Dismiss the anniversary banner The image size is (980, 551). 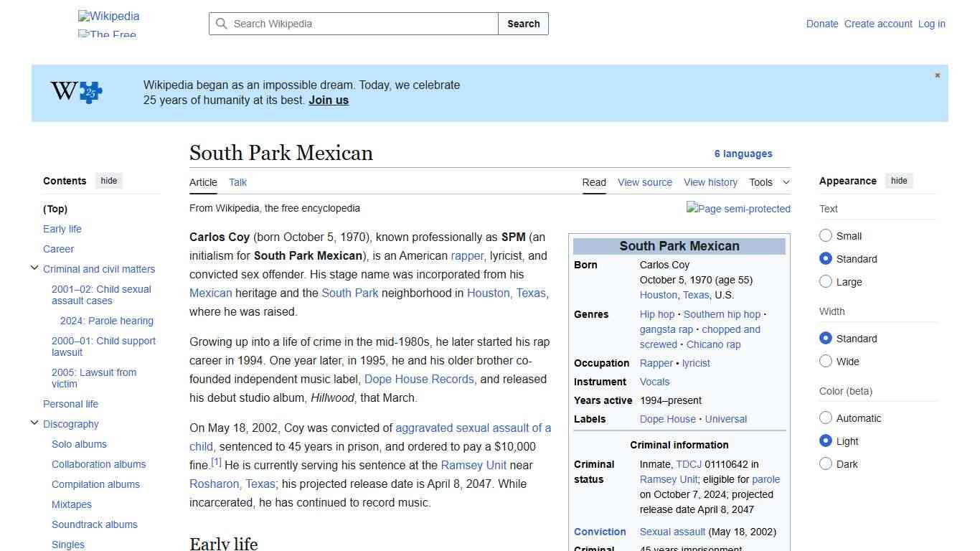(937, 75)
